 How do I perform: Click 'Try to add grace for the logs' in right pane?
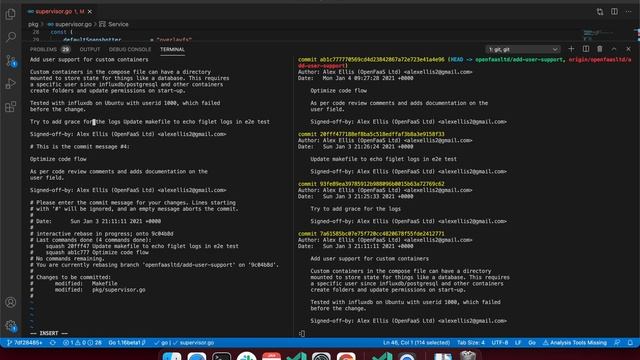click(356, 209)
